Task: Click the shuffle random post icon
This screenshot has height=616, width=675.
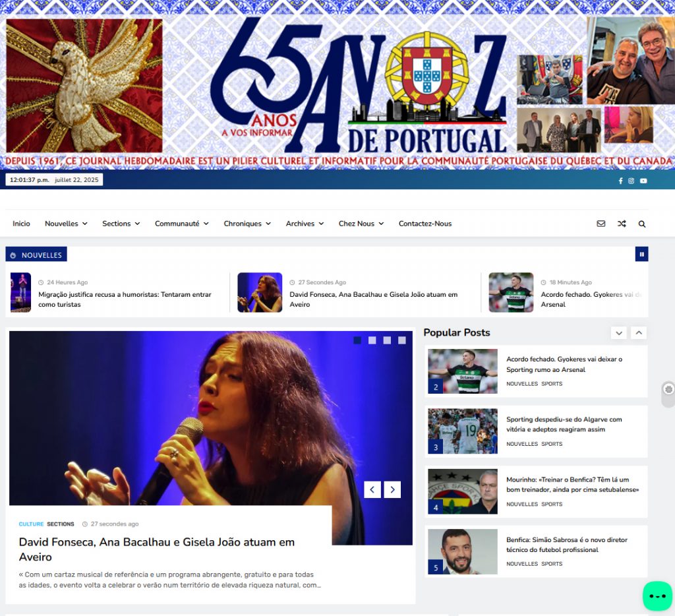Action: pyautogui.click(x=622, y=224)
